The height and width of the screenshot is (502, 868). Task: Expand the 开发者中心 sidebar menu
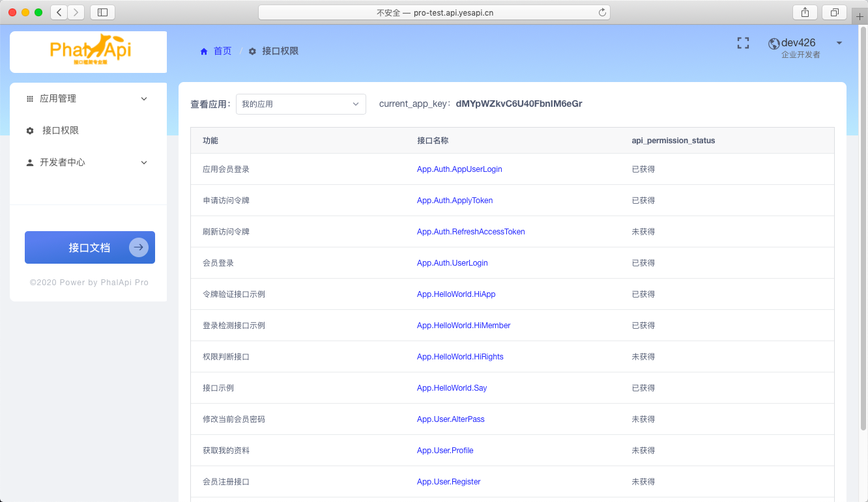(x=88, y=163)
